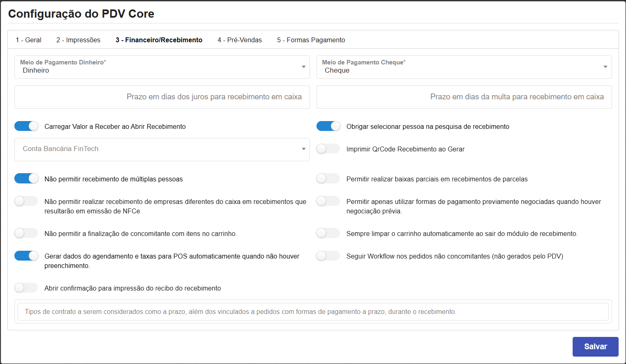Enable 'Imprimir QrCode Recebimento ao Gerar'
This screenshot has width=626, height=364.
(328, 149)
